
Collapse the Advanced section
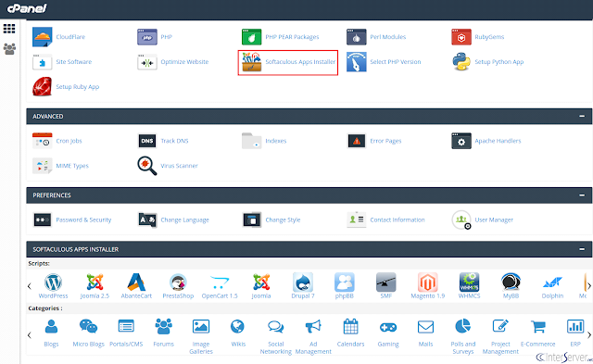tap(582, 116)
